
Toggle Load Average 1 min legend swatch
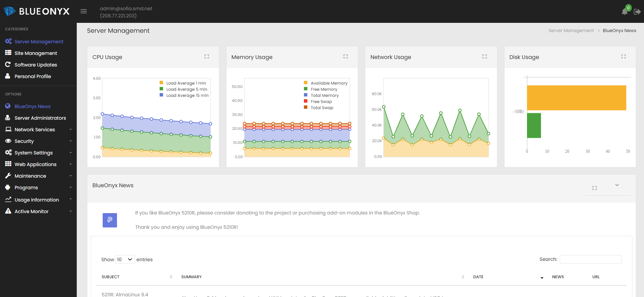(x=161, y=83)
